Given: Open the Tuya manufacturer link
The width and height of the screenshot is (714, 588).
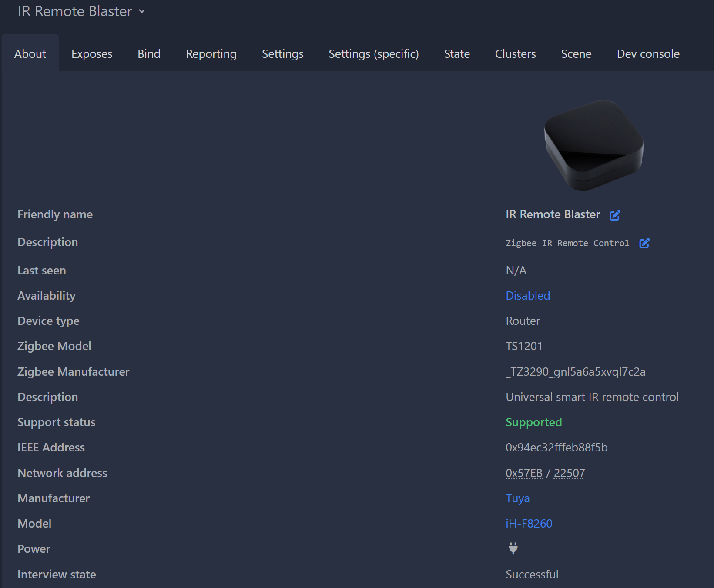Looking at the screenshot, I should tap(518, 498).
